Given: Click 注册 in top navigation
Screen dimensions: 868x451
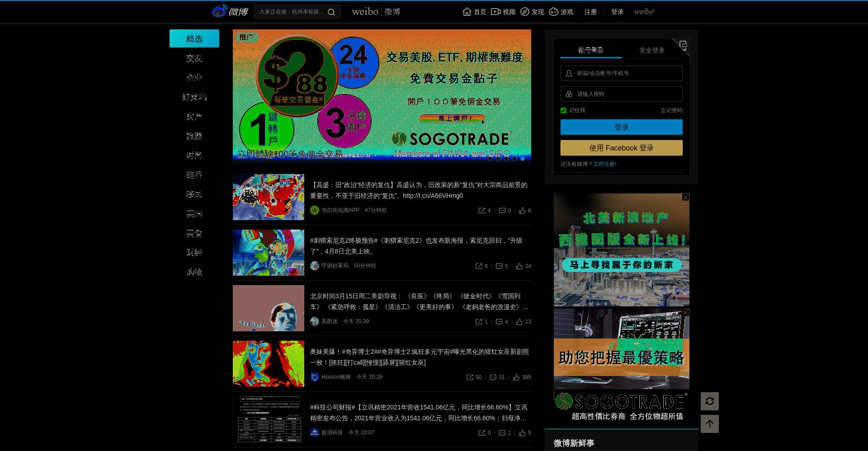Looking at the screenshot, I should pos(590,12).
